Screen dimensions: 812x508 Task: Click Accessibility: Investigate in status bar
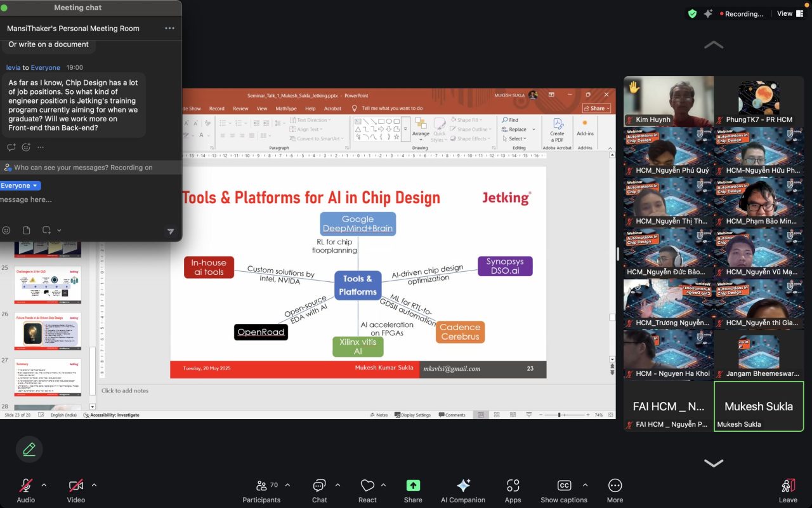tap(112, 415)
